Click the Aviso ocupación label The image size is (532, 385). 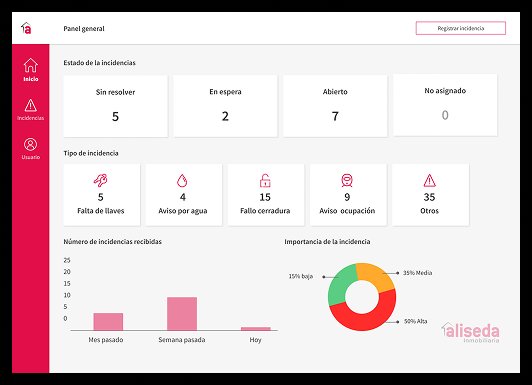click(347, 211)
